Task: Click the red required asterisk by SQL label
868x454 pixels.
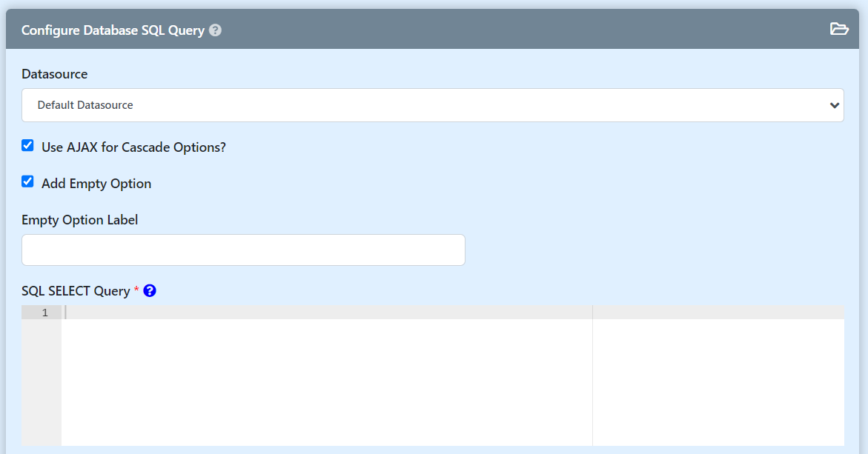Action: (x=136, y=290)
